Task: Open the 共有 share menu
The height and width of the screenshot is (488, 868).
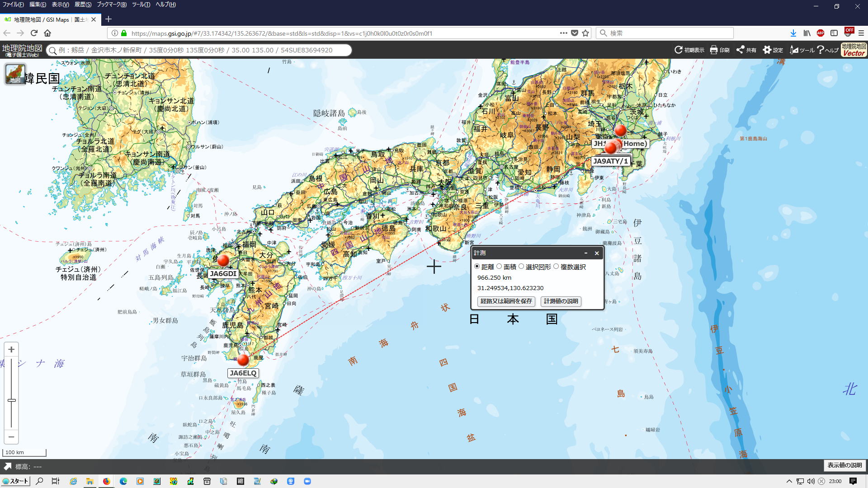Action: (x=746, y=50)
